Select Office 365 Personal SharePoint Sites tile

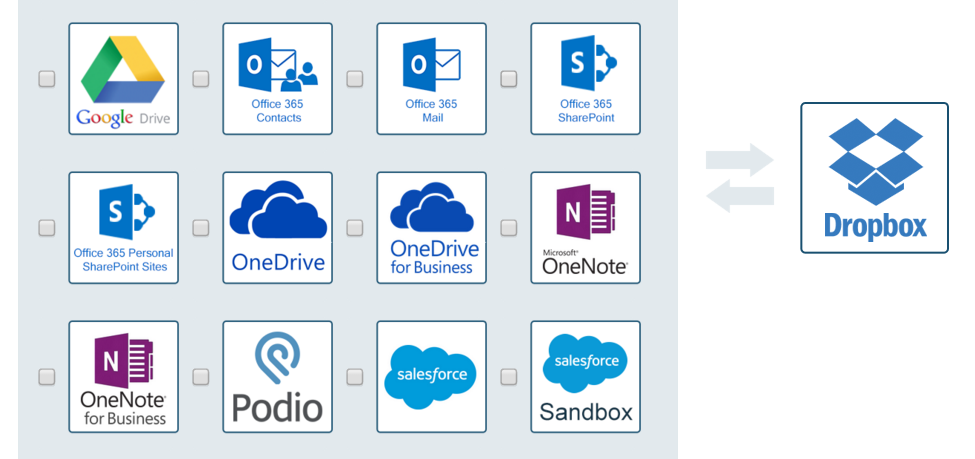coord(124,228)
